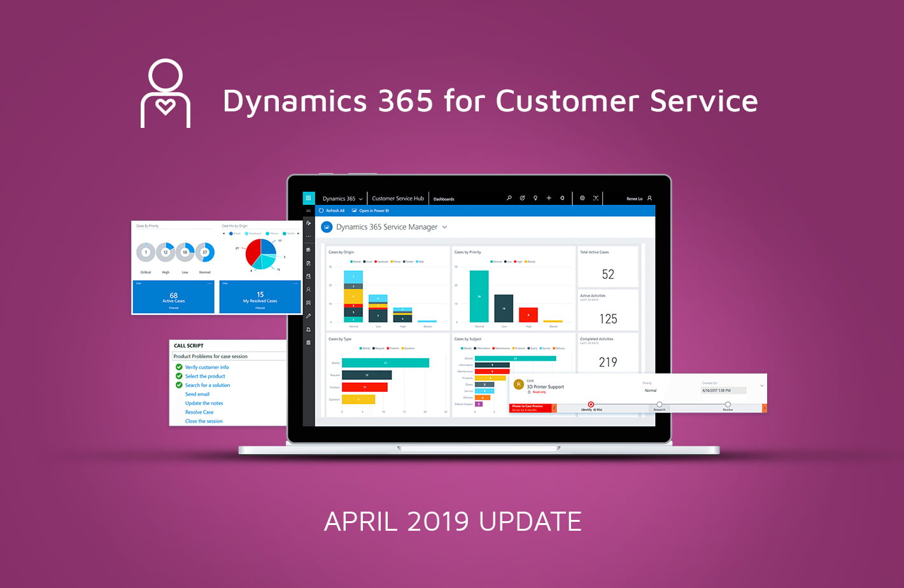Click the ellipsis on Active Cases tile
Image resolution: width=904 pixels, height=588 pixels.
pos(209,284)
